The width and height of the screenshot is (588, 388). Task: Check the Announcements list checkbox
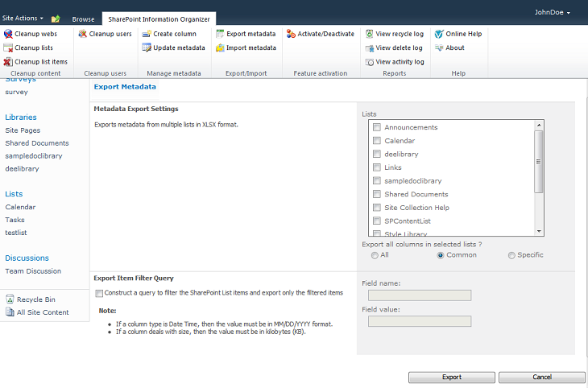pos(377,127)
